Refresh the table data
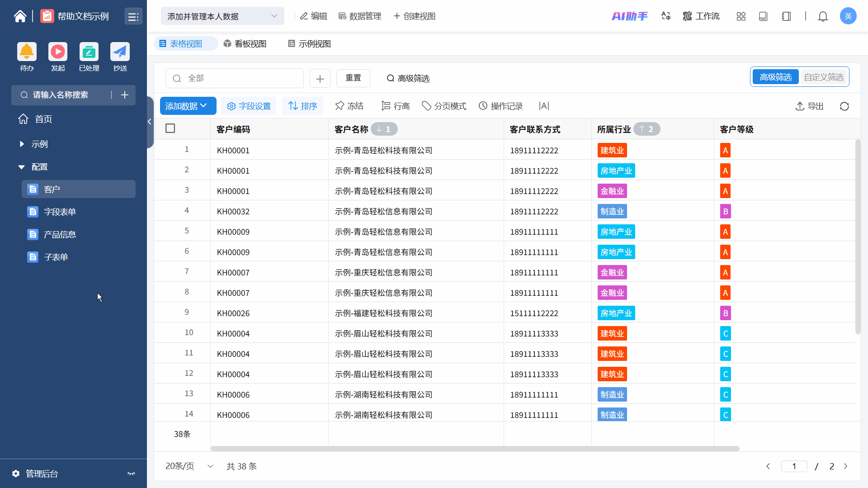 (844, 106)
